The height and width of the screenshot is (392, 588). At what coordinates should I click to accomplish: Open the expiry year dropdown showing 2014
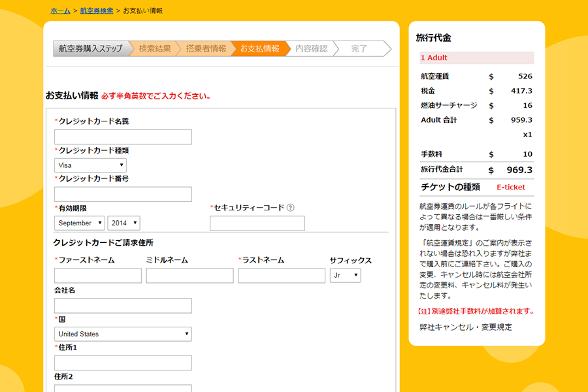pyautogui.click(x=123, y=223)
